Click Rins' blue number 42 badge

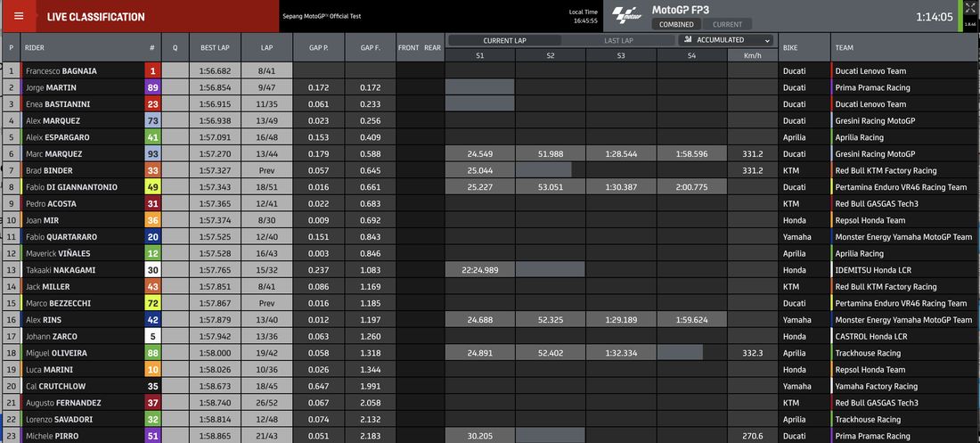click(151, 320)
